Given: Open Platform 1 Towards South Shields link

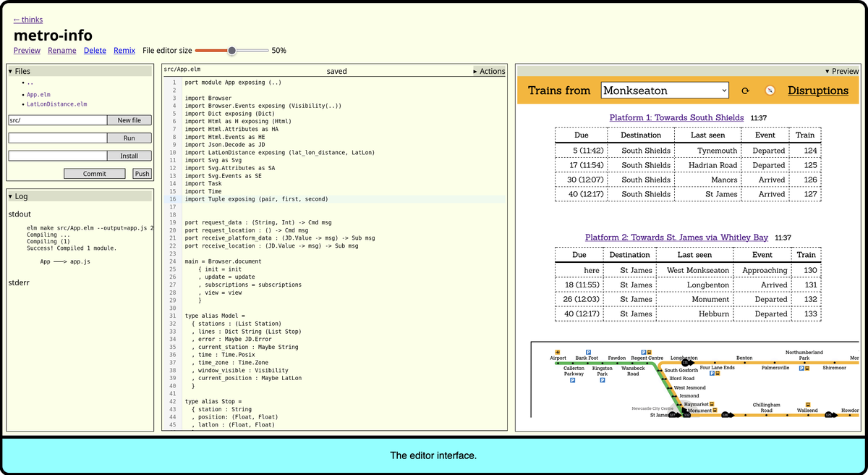Looking at the screenshot, I should pos(676,117).
